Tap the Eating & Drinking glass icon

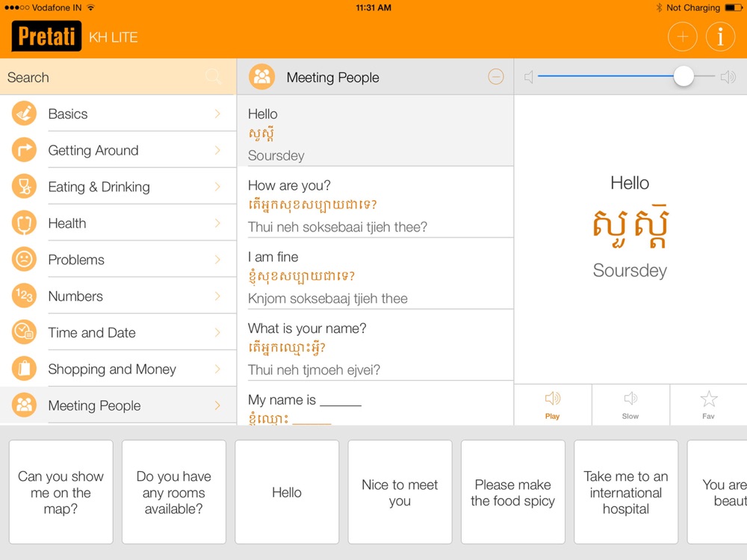[x=25, y=187]
